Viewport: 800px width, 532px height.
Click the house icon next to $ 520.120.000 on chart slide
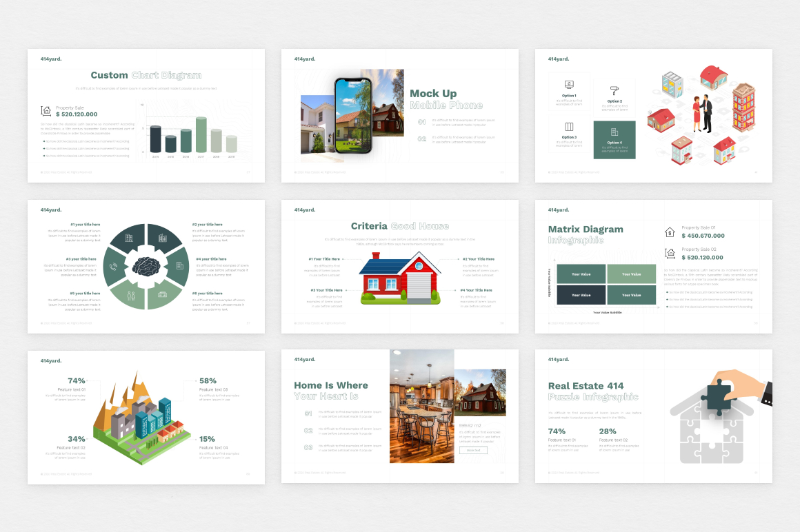pos(46,111)
